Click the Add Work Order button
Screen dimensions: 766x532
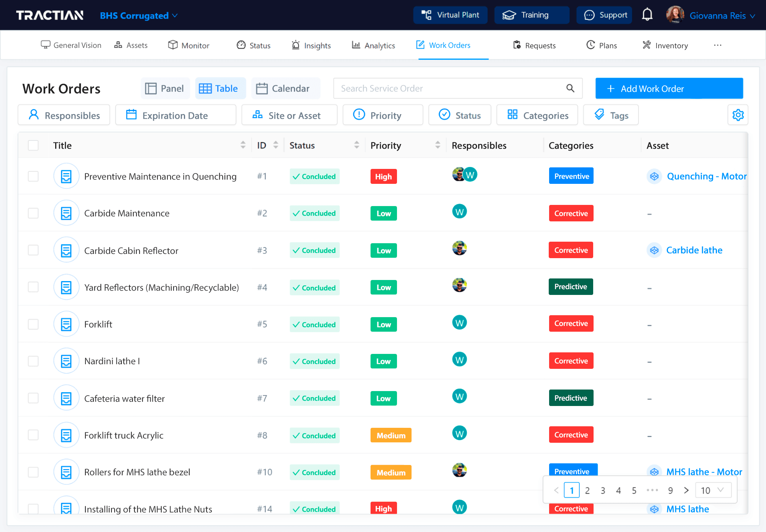[669, 88]
